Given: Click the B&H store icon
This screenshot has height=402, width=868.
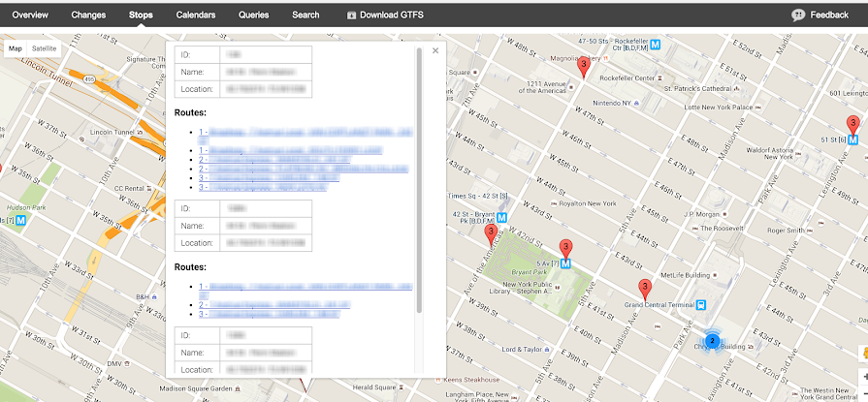Looking at the screenshot, I should (x=154, y=297).
